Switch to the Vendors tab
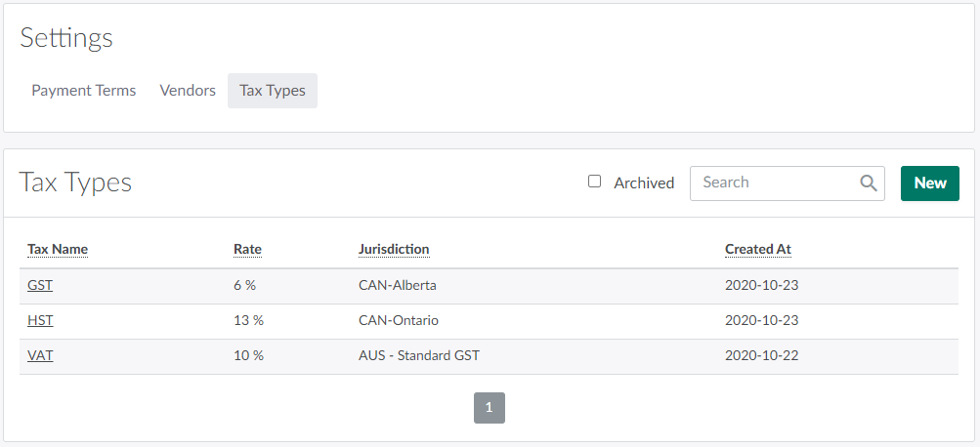The image size is (980, 447). coord(188,91)
